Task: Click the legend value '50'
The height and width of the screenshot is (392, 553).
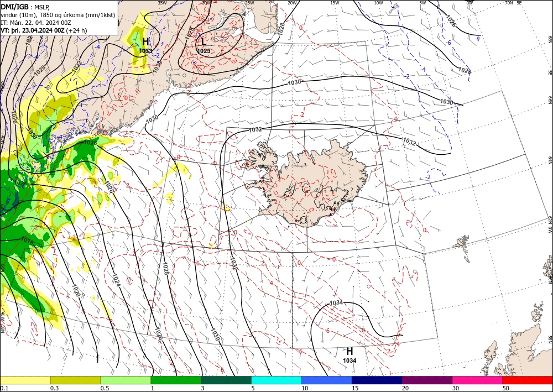Action: tap(506, 388)
